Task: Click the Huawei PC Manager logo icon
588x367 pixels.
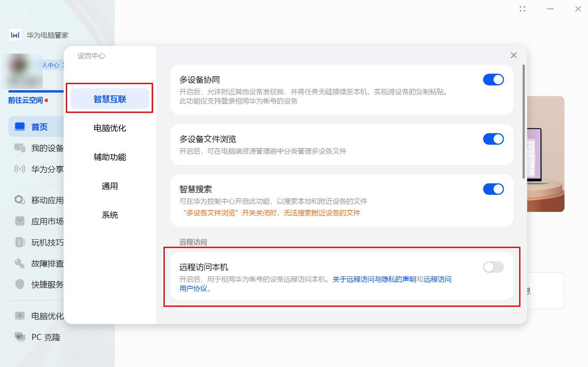Action: pos(15,35)
